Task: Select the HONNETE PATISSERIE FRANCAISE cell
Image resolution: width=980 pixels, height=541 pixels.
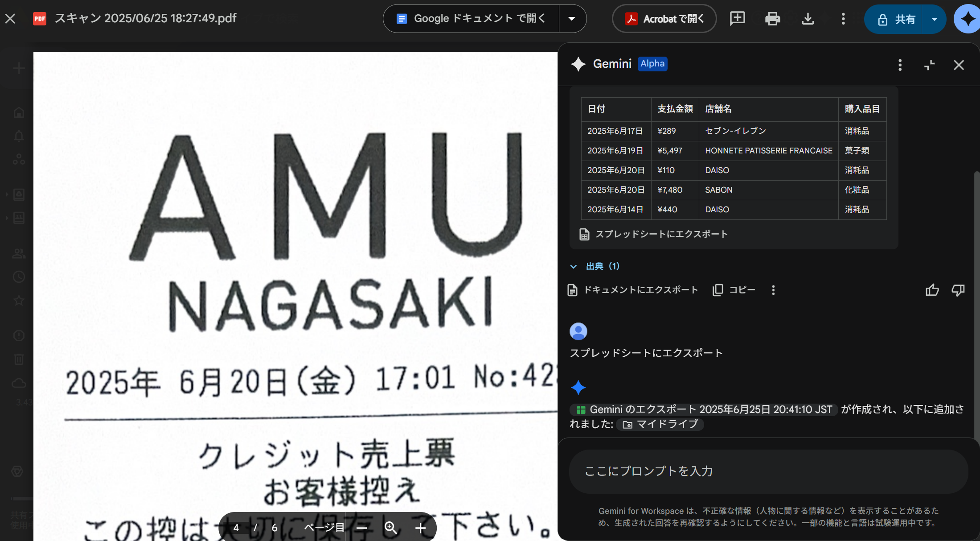Action: 768,151
